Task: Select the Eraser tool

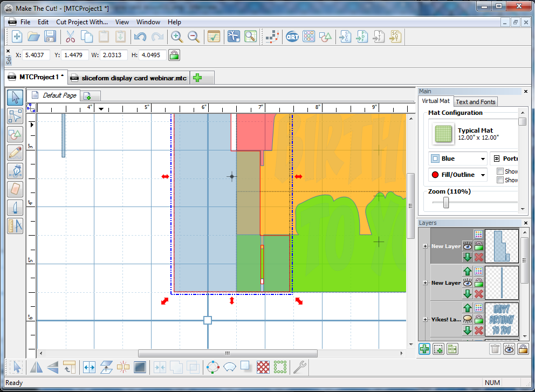Action: 15,189
